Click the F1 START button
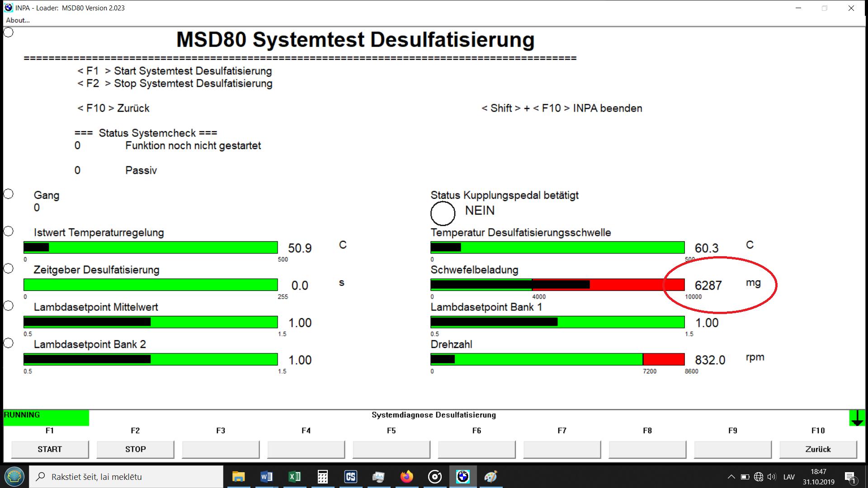 pyautogui.click(x=50, y=449)
